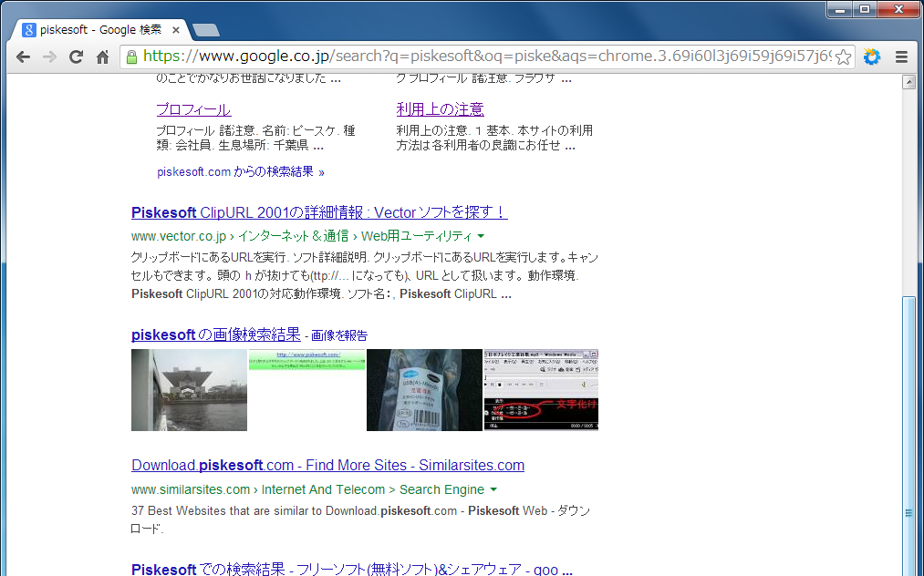Open the packaged product barcode thumbnail
This screenshot has height=576, width=924.
pyautogui.click(x=424, y=390)
